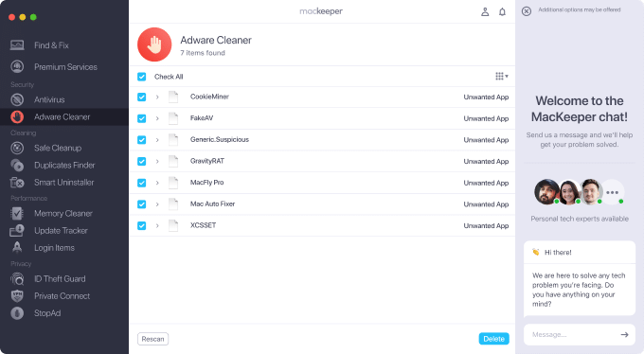Click the StopAd icon

pyautogui.click(x=17, y=313)
